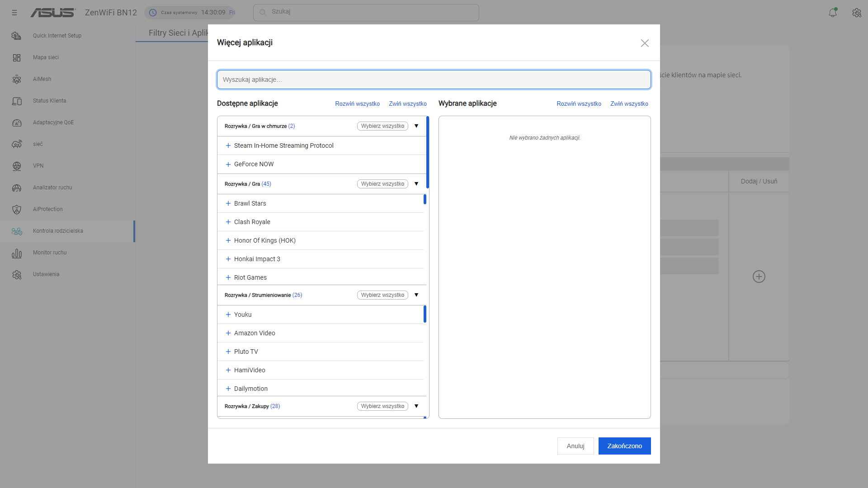Add Clash Royale using plus icon
This screenshot has height=488, width=868.
click(228, 222)
